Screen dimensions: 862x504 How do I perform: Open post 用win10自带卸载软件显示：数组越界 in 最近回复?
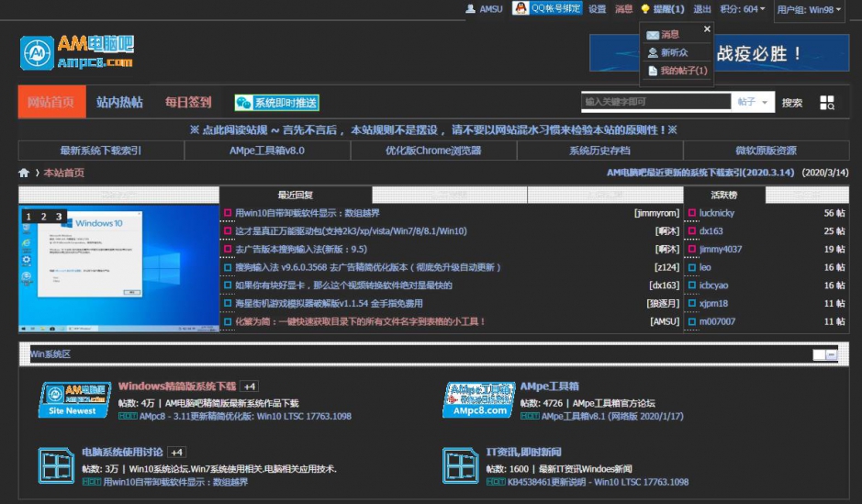(x=308, y=213)
